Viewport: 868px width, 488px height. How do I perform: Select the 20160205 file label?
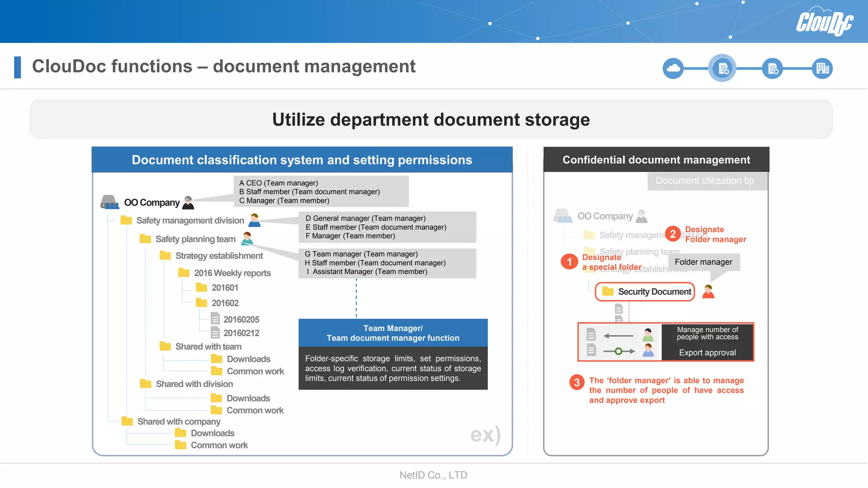(x=241, y=319)
